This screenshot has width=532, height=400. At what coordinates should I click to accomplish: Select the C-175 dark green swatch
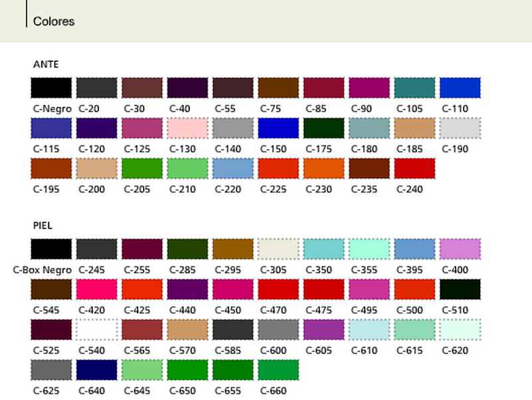coord(324,128)
